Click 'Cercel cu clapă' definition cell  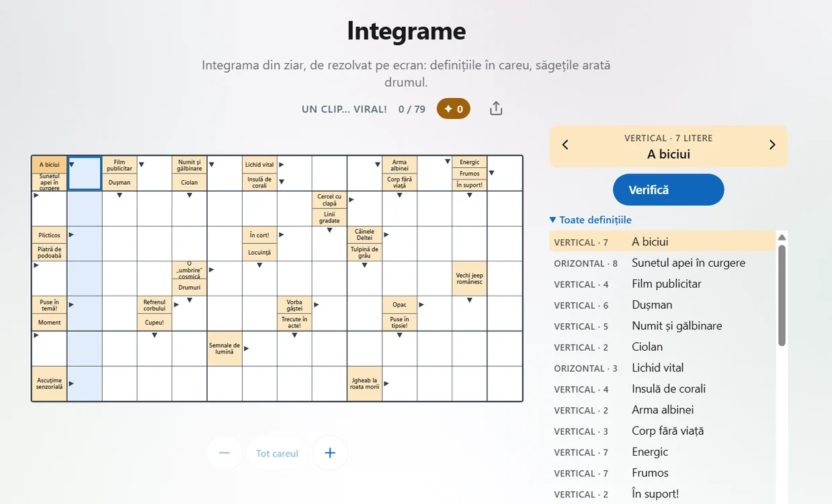pyautogui.click(x=329, y=200)
